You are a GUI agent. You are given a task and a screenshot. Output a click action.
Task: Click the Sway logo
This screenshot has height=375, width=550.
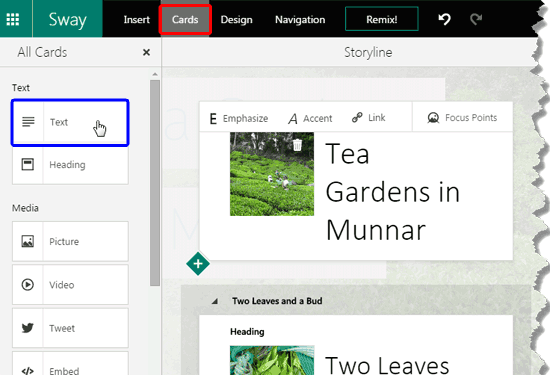click(67, 19)
